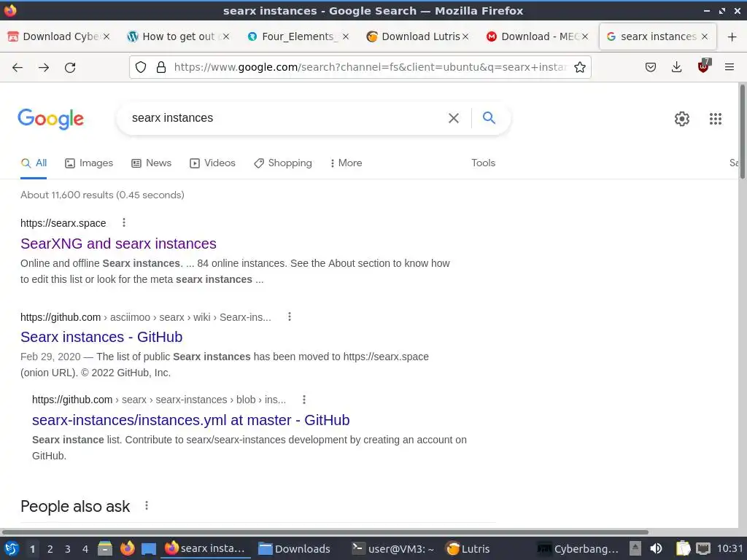Select the Shopping search filter

(283, 163)
